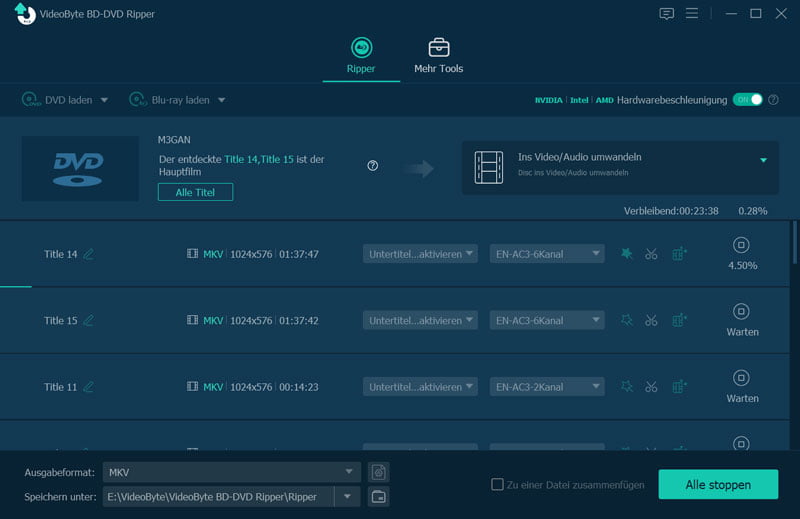Screen dimensions: 800x519
Task: Toggle the Hardwarebeschleunigung switch off
Action: [747, 100]
